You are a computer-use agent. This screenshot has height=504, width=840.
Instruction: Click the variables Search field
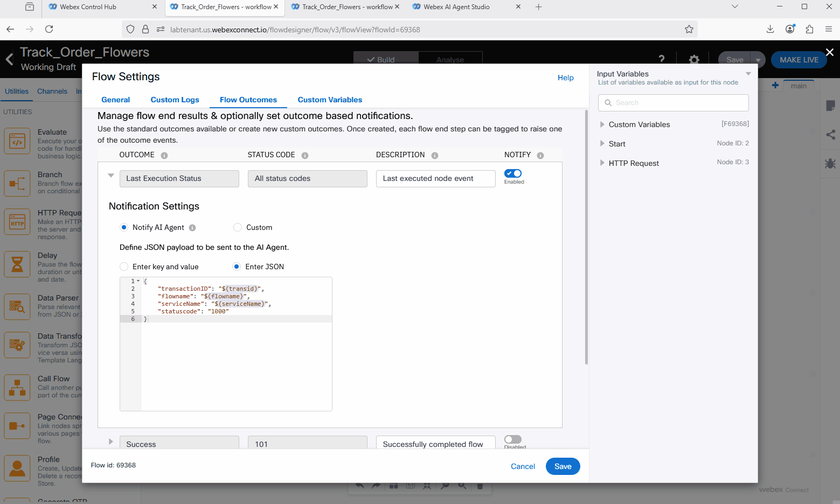click(x=674, y=103)
